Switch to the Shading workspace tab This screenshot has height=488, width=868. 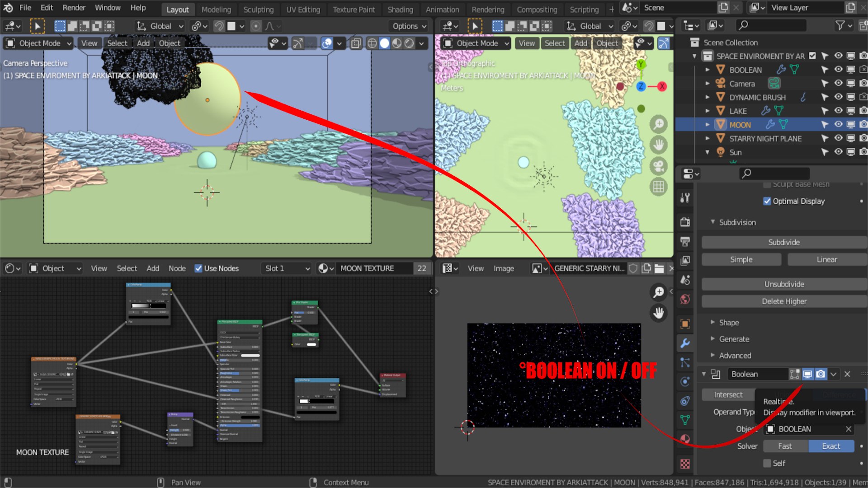pos(400,9)
